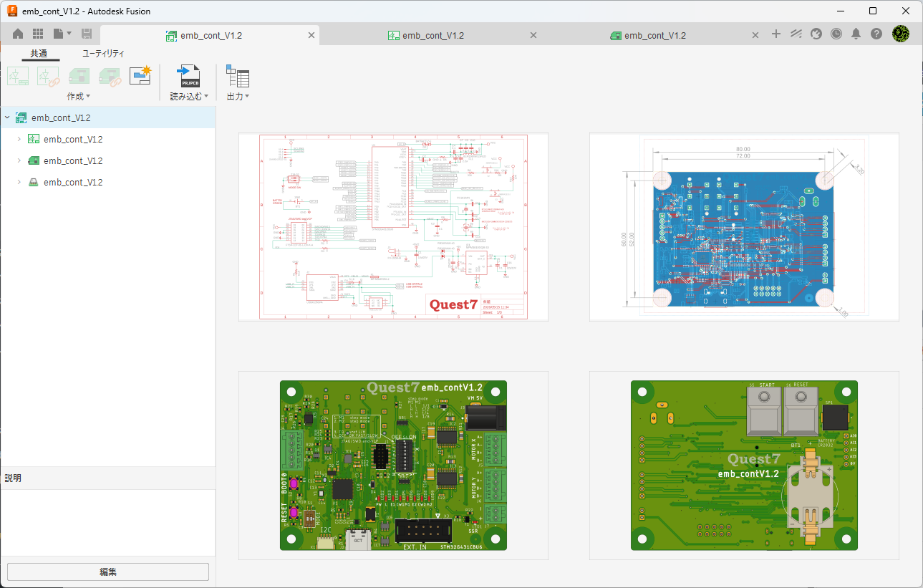Click the output bill-of-materials icon
The height and width of the screenshot is (588, 923).
(x=238, y=77)
